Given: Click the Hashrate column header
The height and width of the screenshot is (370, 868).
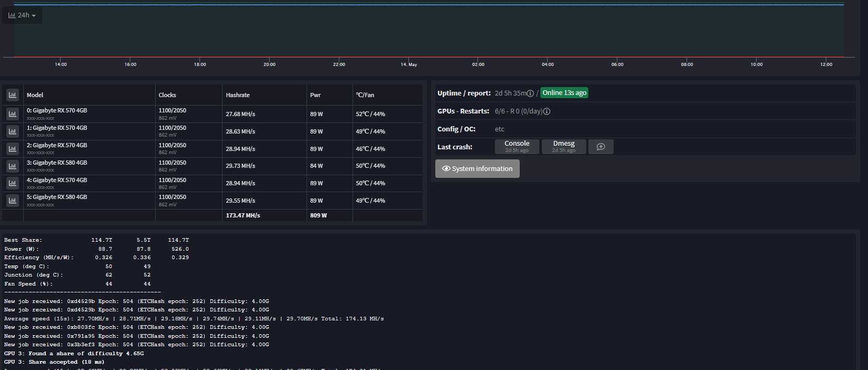Looking at the screenshot, I should pyautogui.click(x=237, y=95).
